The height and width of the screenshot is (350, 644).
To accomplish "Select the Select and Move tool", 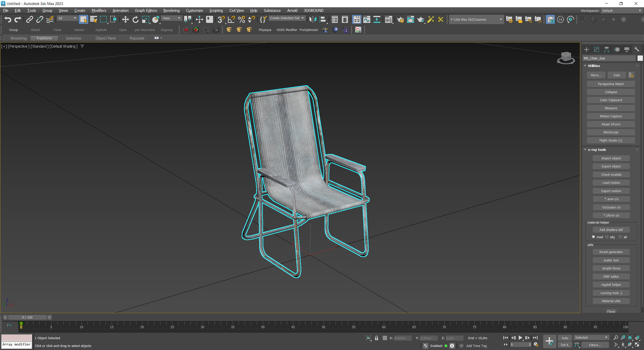I will pos(125,20).
